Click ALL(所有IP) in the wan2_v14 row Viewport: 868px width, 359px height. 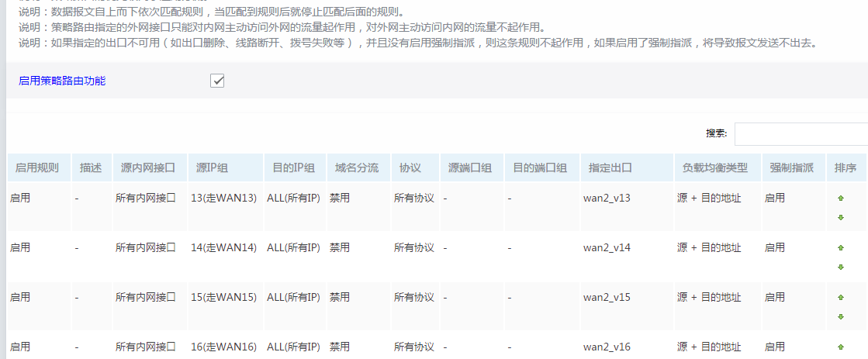tap(293, 248)
